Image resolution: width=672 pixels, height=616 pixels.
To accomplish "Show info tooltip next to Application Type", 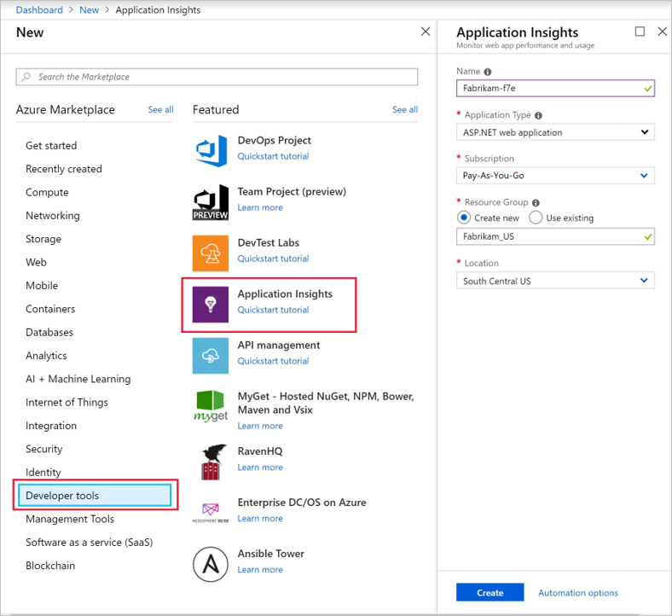I will tap(539, 116).
